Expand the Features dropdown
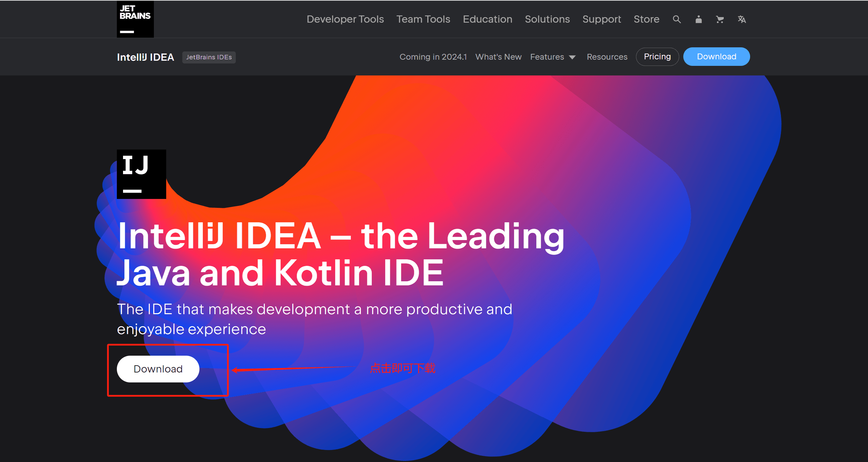The height and width of the screenshot is (462, 868). pyautogui.click(x=553, y=57)
